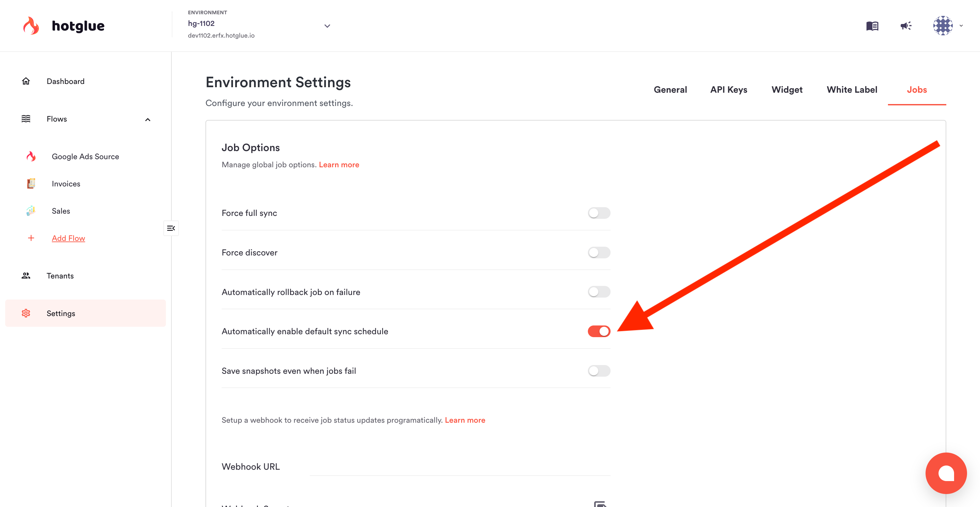Click the sidebar collapse icon
Image resolution: width=980 pixels, height=507 pixels.
pos(171,228)
